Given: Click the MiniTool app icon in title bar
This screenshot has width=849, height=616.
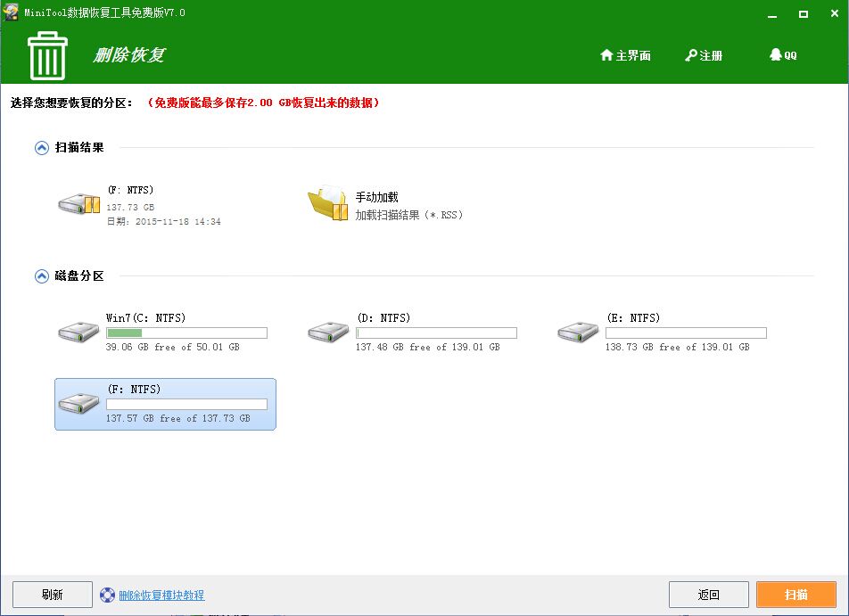Looking at the screenshot, I should (x=11, y=12).
